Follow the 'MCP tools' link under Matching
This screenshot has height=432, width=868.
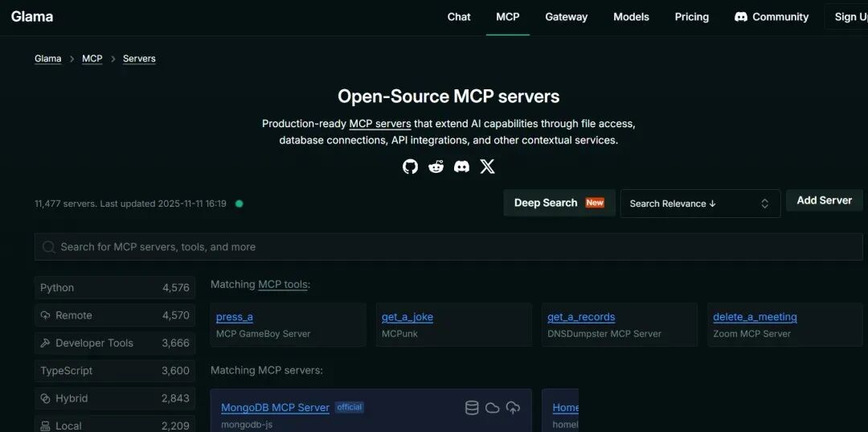[282, 285]
